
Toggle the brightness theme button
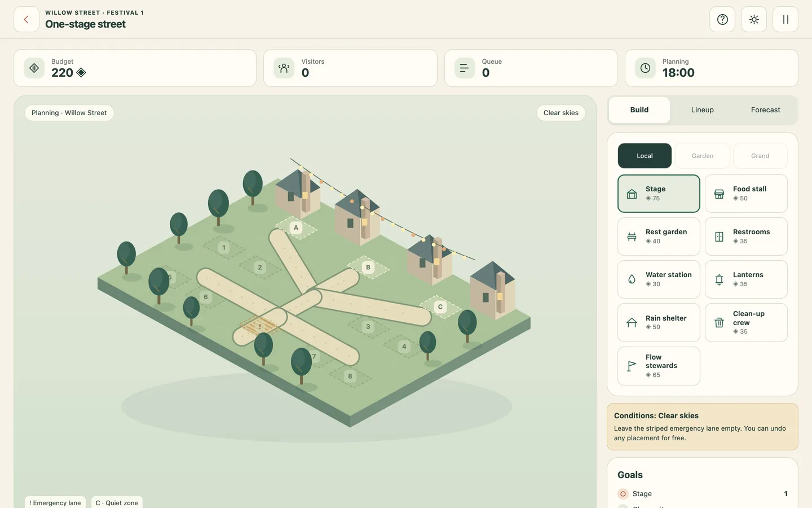(754, 19)
